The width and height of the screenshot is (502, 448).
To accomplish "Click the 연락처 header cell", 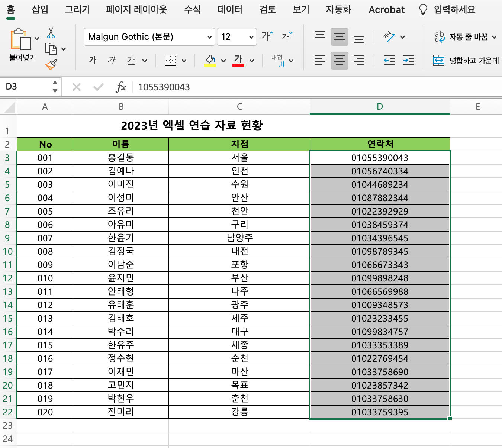I will (x=380, y=144).
